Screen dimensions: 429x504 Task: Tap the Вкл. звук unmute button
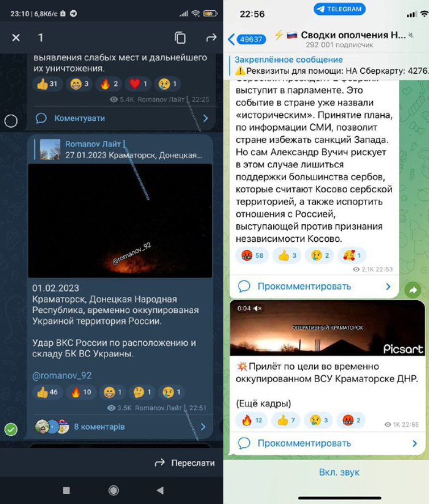click(339, 472)
